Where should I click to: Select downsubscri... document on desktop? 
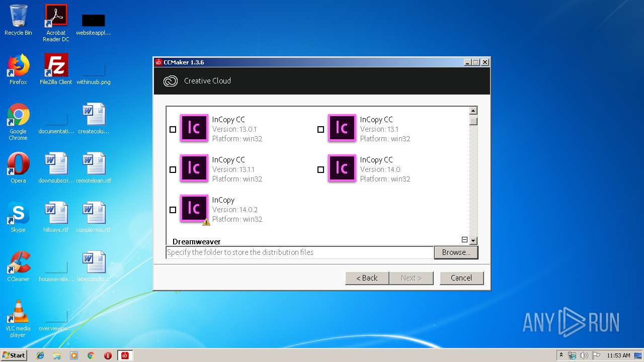click(56, 168)
